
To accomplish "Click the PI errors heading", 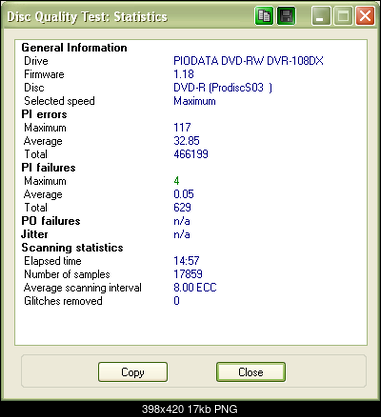I will click(44, 114).
